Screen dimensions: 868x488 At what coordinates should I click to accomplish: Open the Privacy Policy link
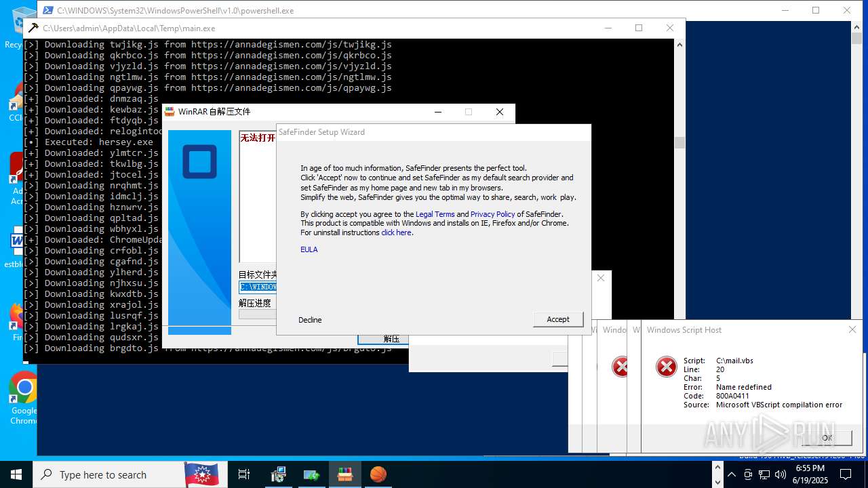493,214
